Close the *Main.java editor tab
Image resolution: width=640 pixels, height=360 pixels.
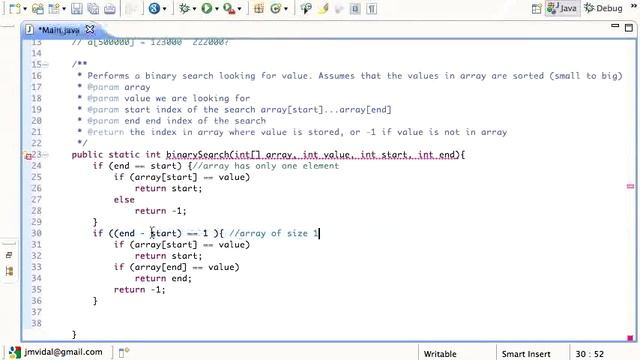89,29
